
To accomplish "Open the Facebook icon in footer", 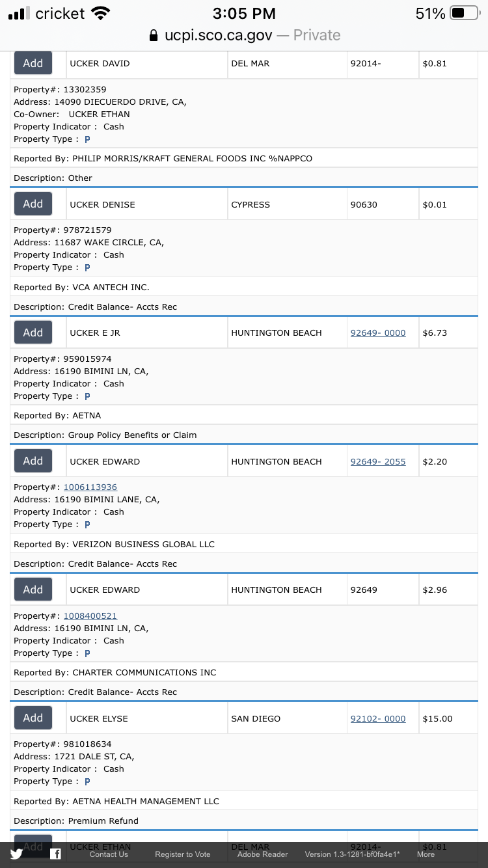I will 55,854.
